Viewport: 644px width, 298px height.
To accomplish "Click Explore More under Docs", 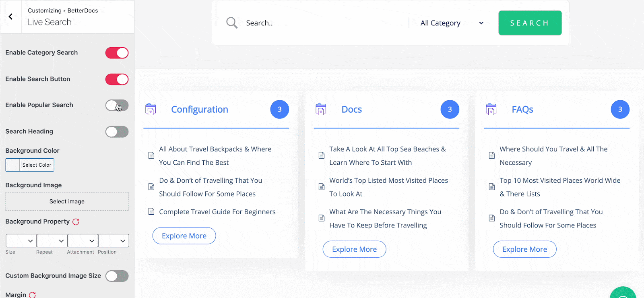I will [x=354, y=249].
